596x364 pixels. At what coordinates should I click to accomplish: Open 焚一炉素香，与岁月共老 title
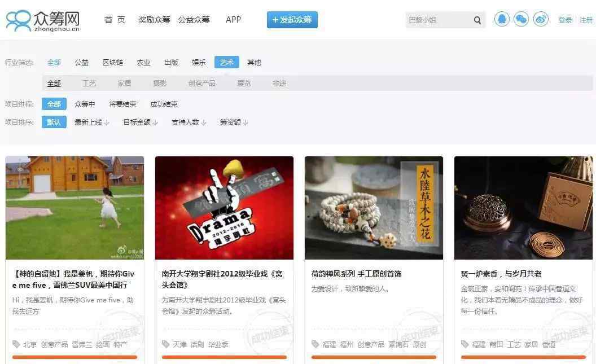point(501,274)
